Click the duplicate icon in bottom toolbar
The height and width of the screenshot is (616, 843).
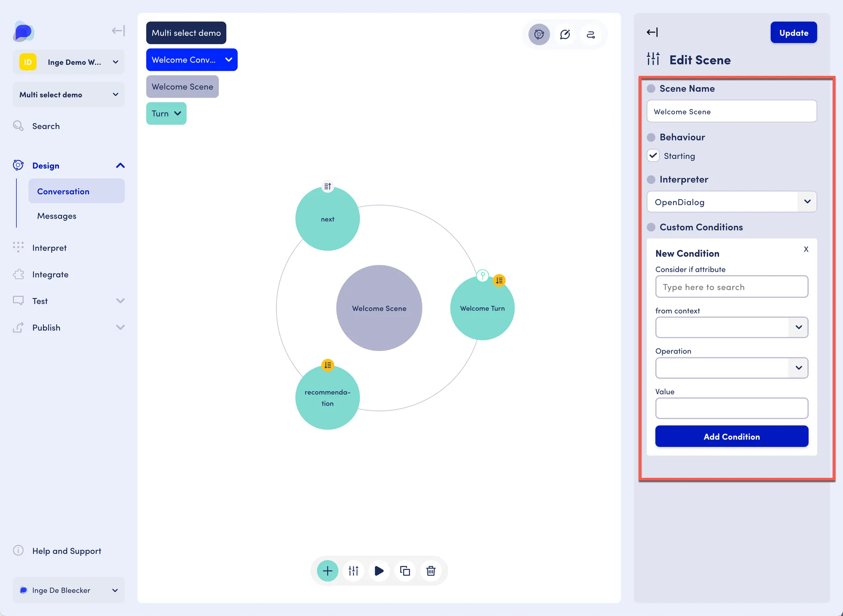coord(405,571)
